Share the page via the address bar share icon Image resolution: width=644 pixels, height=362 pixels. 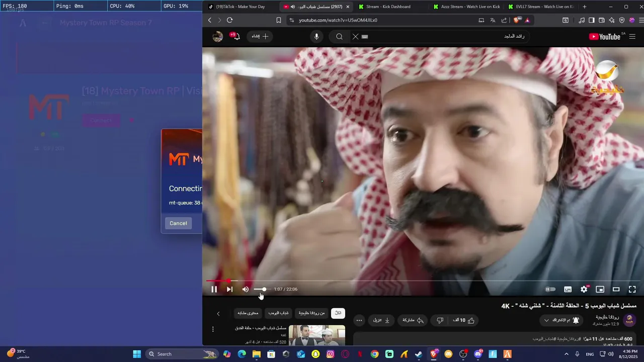[x=504, y=20]
